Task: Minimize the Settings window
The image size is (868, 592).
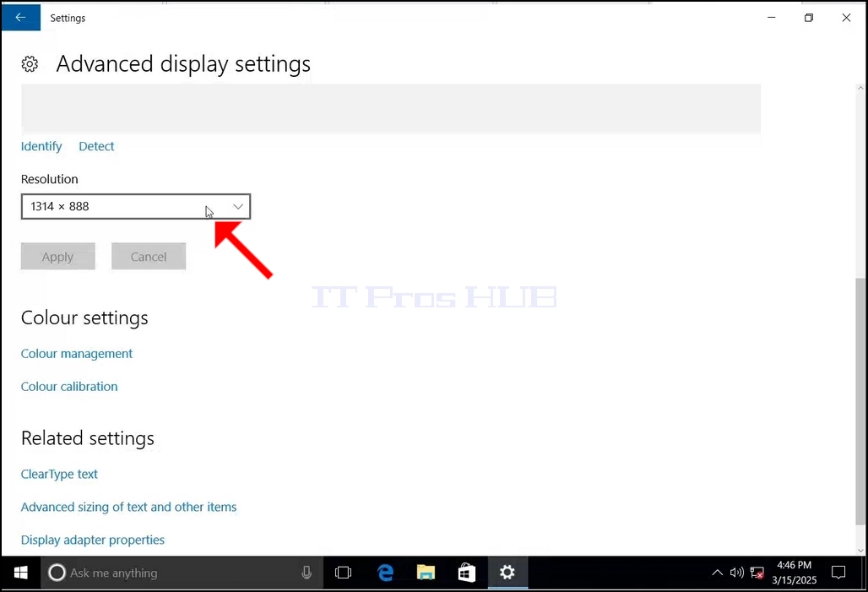Action: 771,17
